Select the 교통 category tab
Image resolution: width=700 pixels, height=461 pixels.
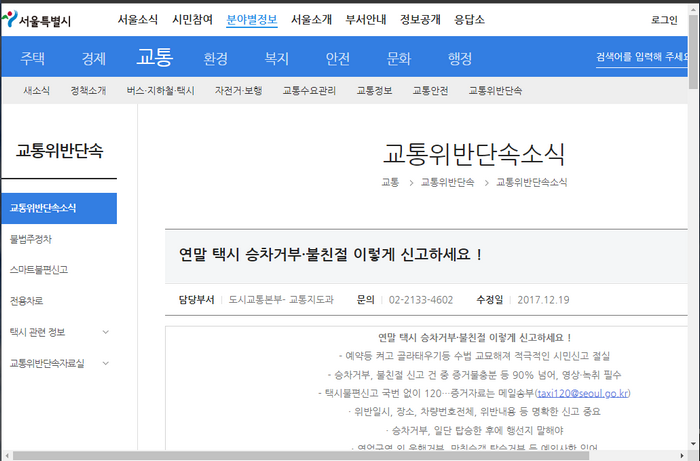tap(154, 57)
